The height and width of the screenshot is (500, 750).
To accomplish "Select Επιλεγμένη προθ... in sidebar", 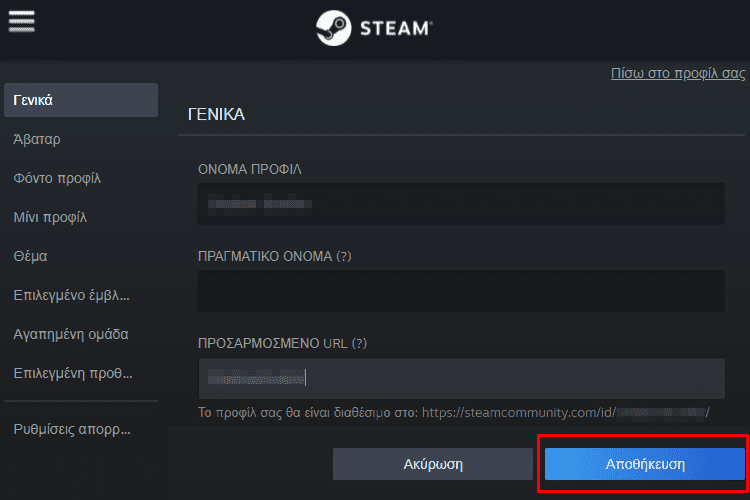I will pos(73,373).
